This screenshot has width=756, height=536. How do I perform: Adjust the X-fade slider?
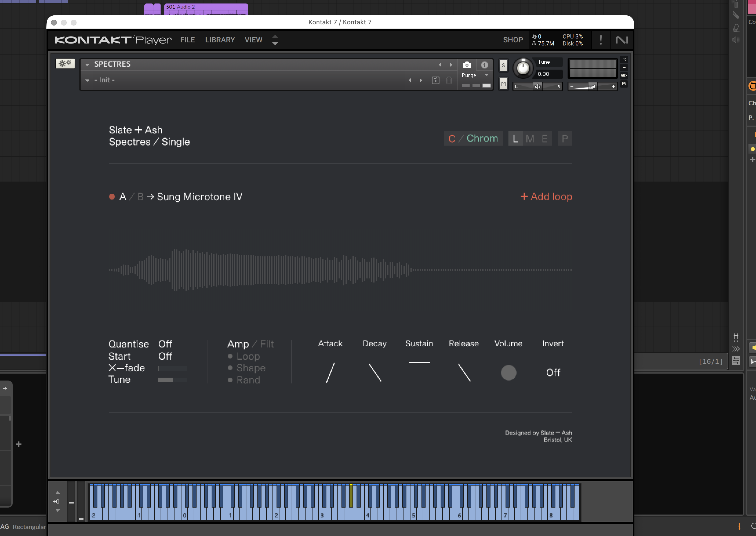(172, 368)
